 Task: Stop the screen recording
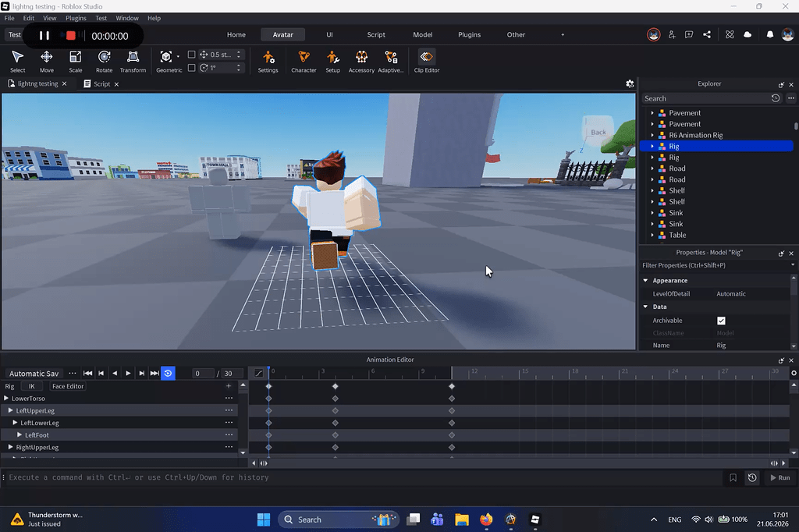click(x=71, y=36)
